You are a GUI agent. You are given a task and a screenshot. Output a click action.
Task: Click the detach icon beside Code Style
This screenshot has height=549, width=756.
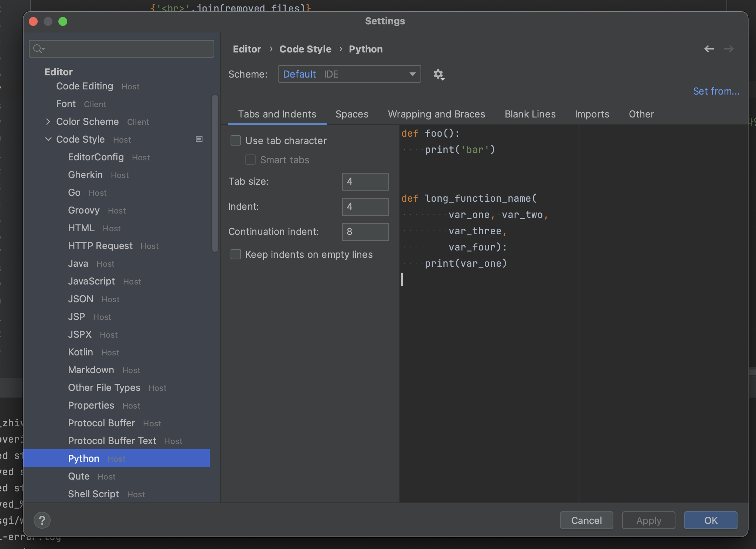point(199,139)
